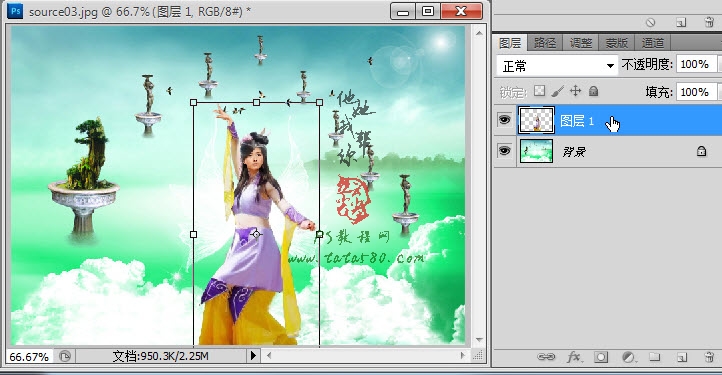722x375 pixels.
Task: Select 图层 1 layer thumbnail
Action: tap(536, 120)
